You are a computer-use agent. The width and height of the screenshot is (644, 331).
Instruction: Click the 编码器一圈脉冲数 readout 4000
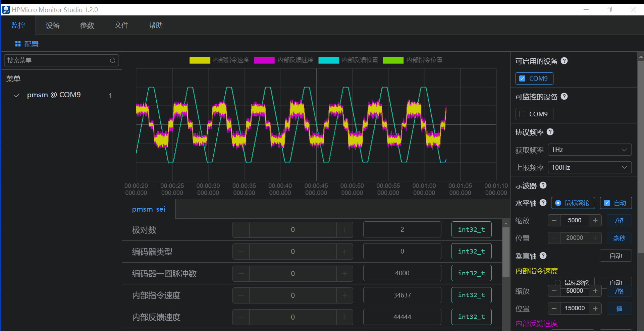(x=402, y=273)
